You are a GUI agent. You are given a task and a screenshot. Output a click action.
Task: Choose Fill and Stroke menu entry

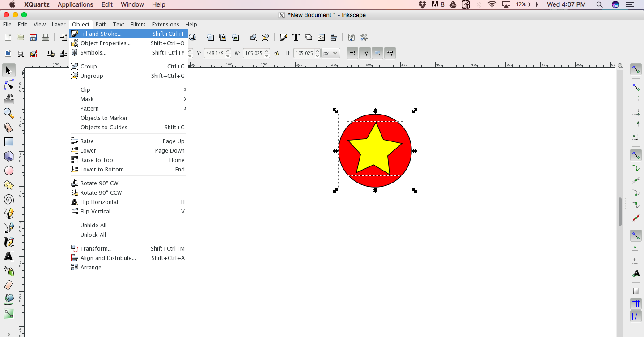pos(129,34)
